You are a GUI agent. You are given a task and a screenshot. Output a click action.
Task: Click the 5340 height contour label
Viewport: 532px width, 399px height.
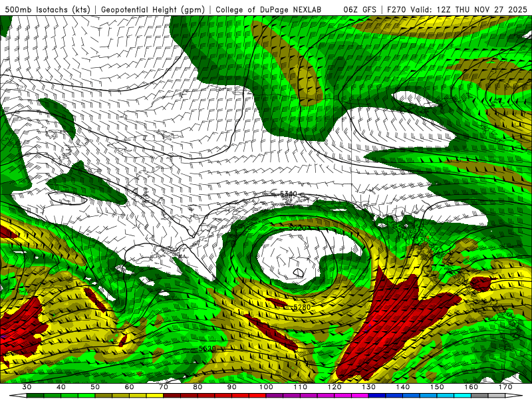click(289, 194)
